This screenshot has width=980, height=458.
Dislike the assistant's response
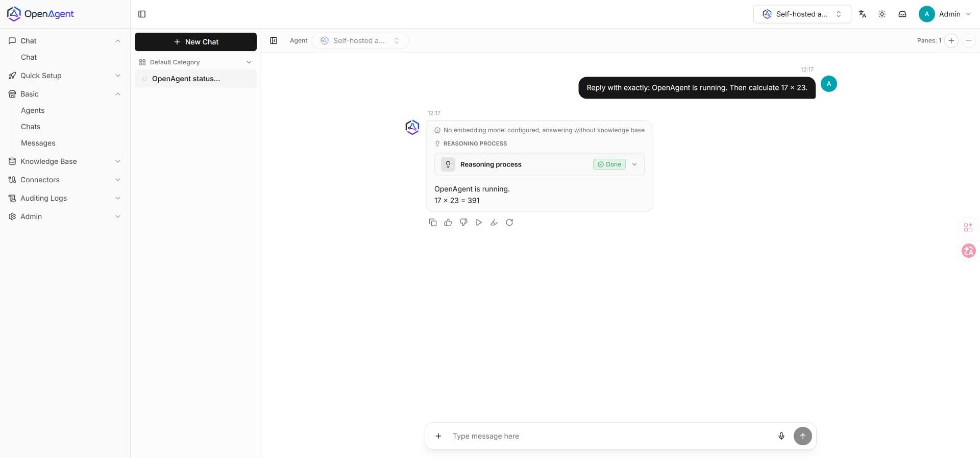[x=463, y=223]
